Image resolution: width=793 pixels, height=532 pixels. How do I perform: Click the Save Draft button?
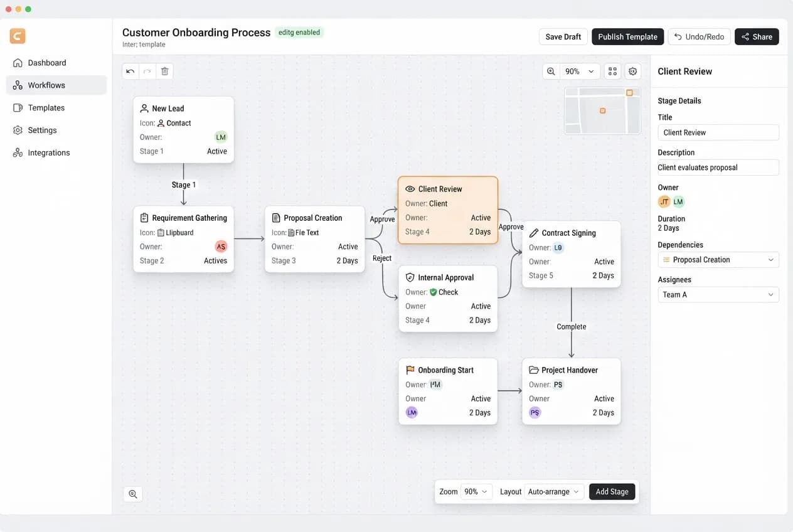pos(563,36)
